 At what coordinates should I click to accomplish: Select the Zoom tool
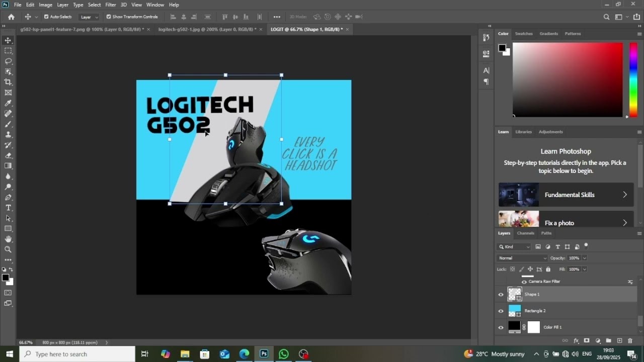[8, 249]
